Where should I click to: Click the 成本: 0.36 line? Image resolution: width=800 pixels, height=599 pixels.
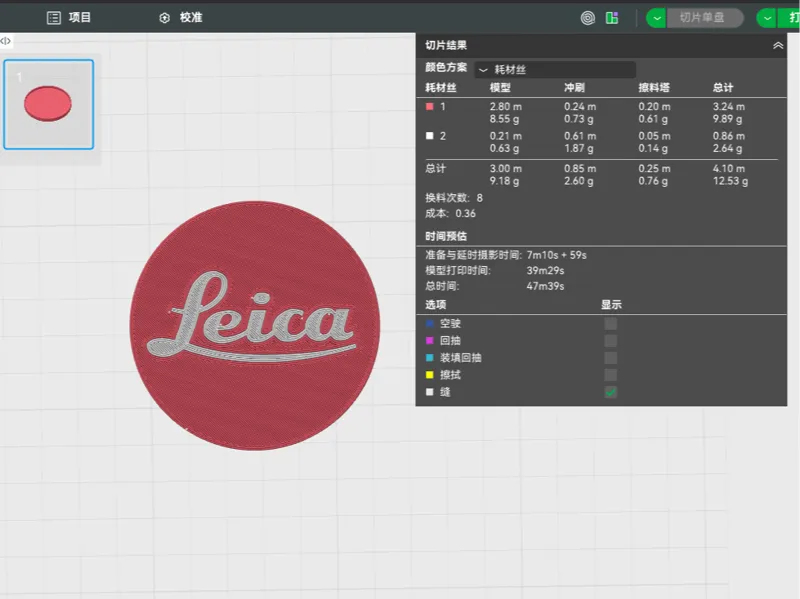tap(451, 214)
